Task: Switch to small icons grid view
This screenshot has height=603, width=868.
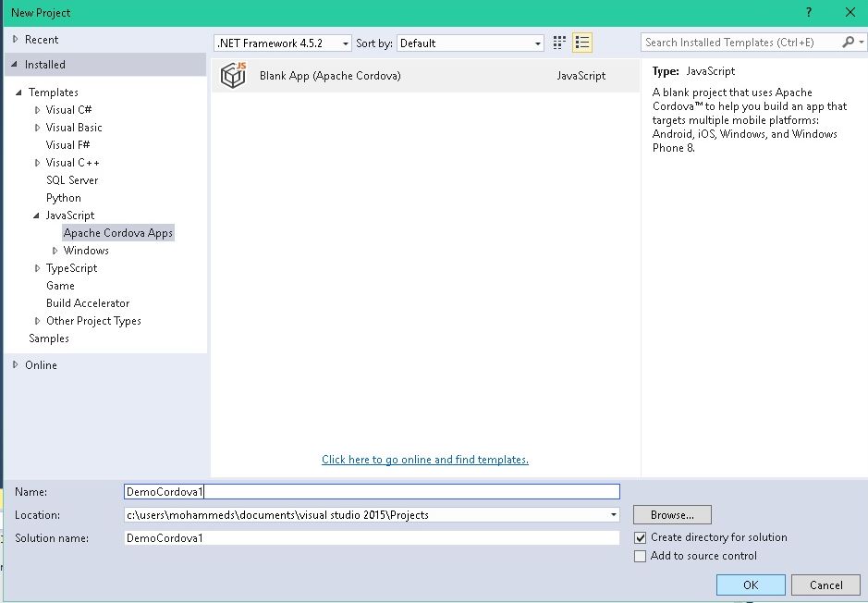Action: (x=559, y=43)
